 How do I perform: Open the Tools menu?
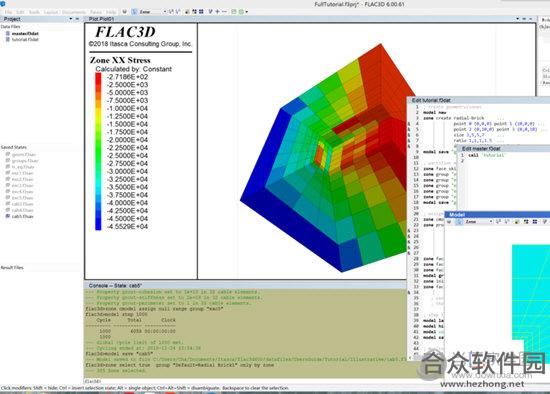point(34,12)
